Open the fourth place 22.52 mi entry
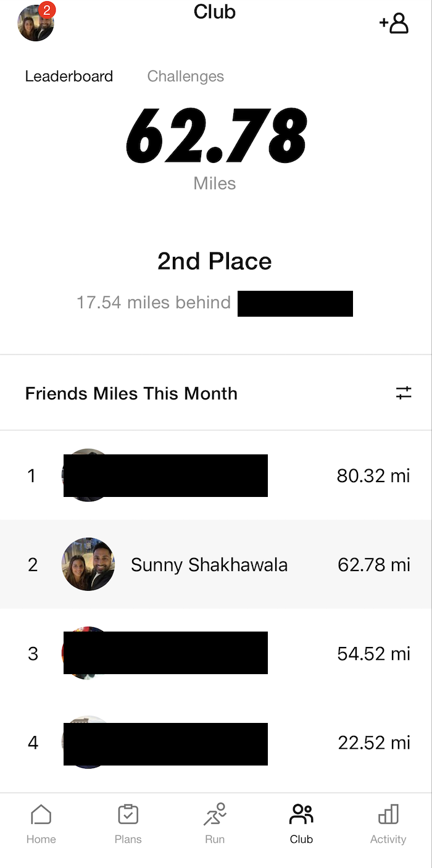The width and height of the screenshot is (432, 868). (373, 743)
